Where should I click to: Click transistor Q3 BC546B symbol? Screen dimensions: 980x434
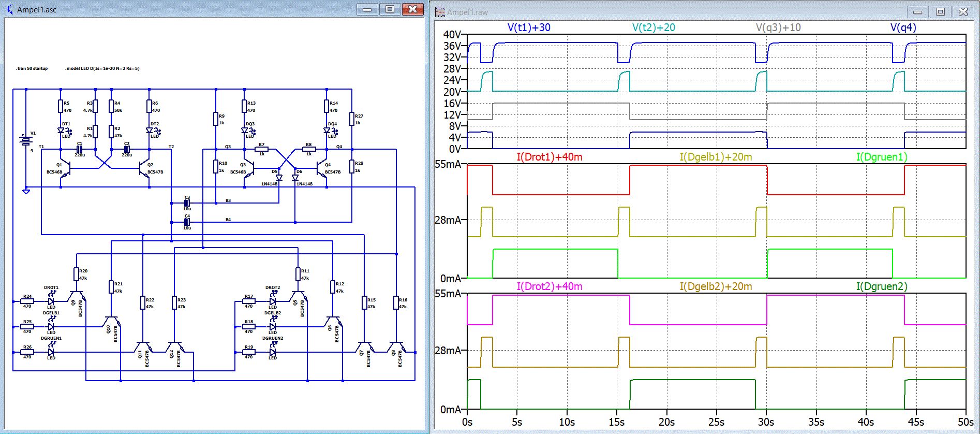tap(249, 169)
